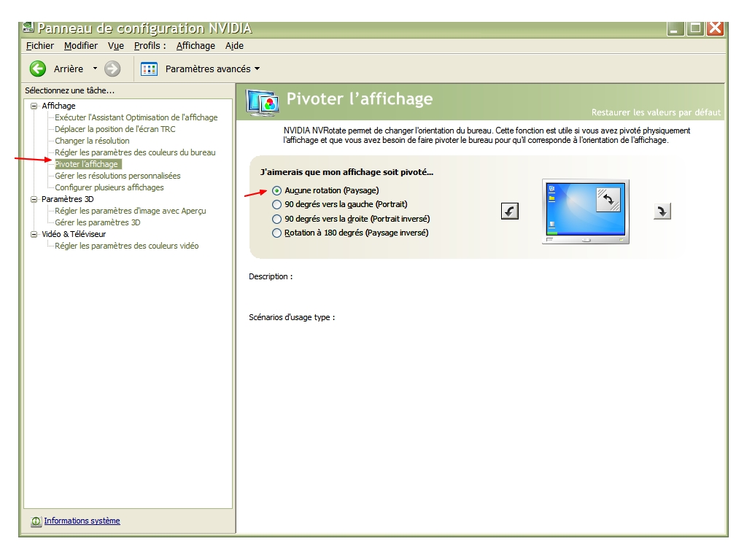Viewport: 747px width, 560px height.
Task: Open the Profils menu
Action: click(150, 45)
